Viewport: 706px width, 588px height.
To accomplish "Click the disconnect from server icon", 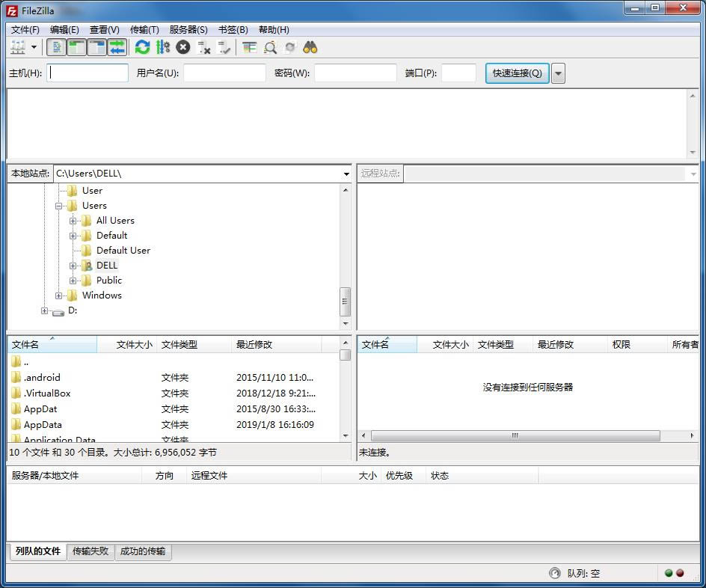I will pos(203,47).
